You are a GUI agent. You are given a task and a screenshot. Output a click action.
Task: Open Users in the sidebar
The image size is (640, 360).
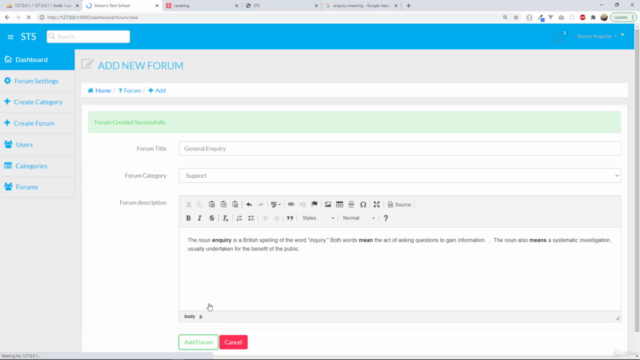pos(37,144)
